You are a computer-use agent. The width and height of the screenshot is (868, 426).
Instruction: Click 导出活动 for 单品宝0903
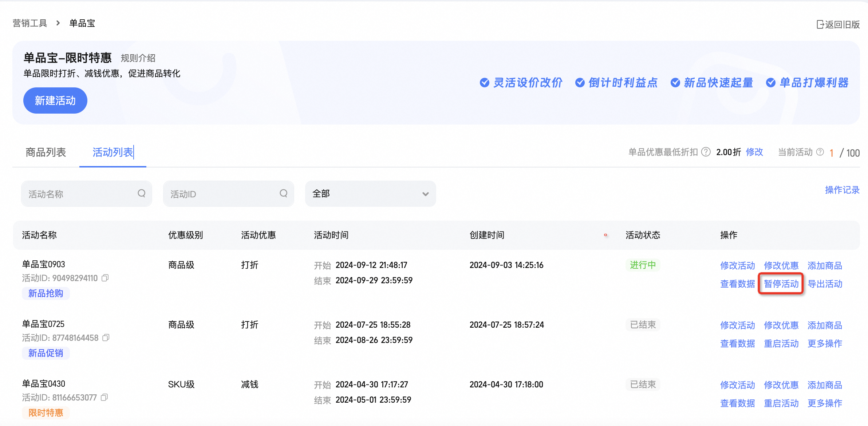[x=825, y=284]
